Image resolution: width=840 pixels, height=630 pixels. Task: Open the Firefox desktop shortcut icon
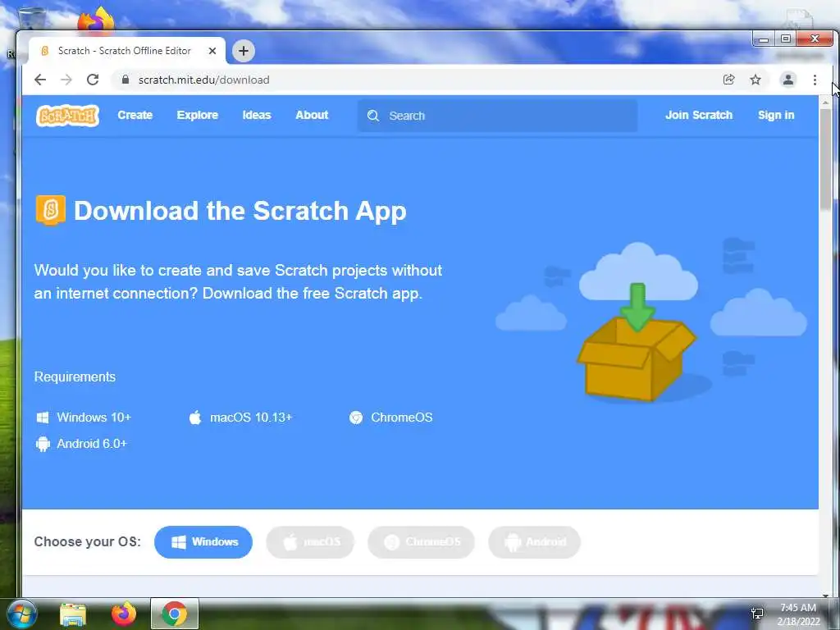tap(97, 20)
